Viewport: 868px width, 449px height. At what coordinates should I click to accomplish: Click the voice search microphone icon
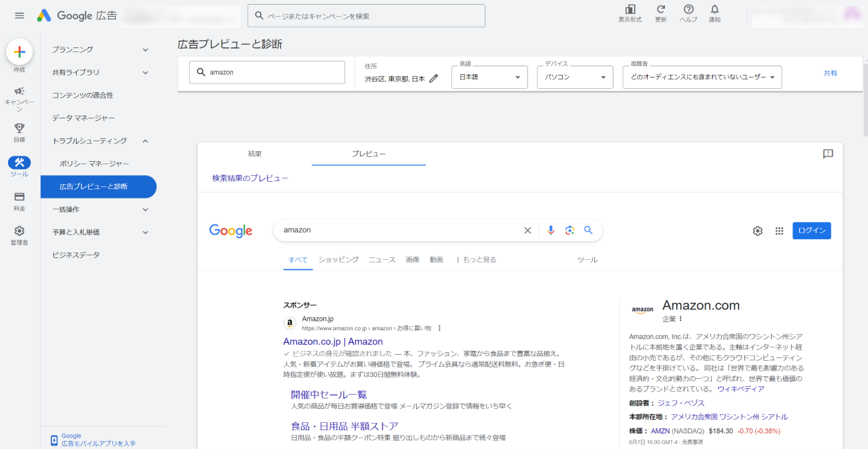[551, 230]
